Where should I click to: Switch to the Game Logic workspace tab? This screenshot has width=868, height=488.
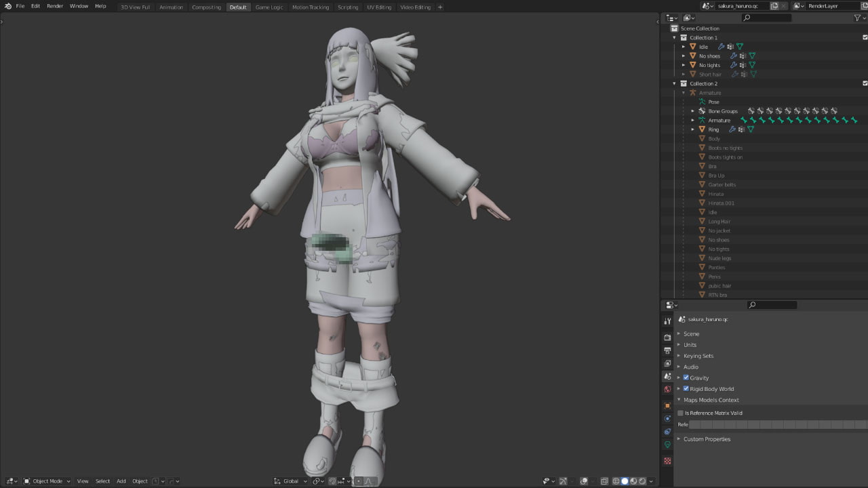[269, 7]
